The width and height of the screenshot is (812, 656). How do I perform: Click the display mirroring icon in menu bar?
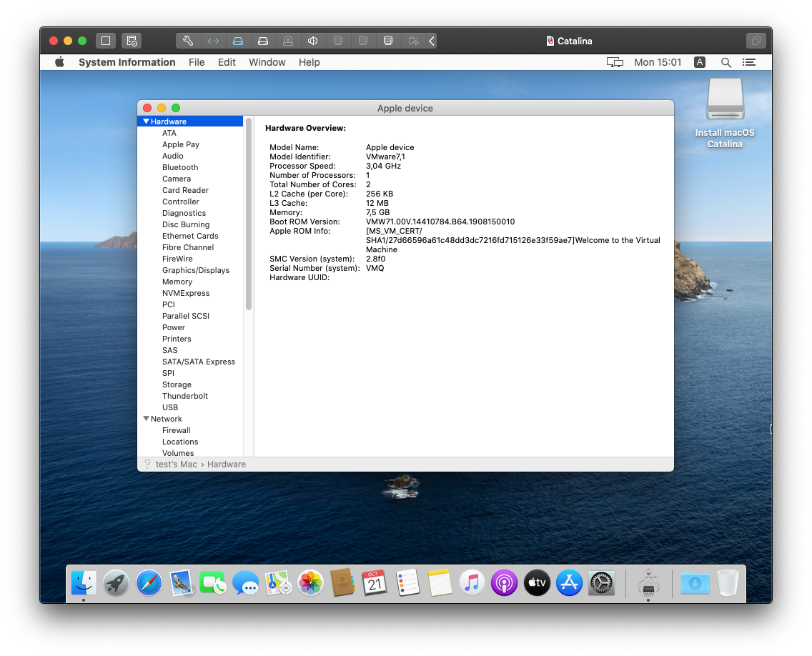tap(615, 62)
